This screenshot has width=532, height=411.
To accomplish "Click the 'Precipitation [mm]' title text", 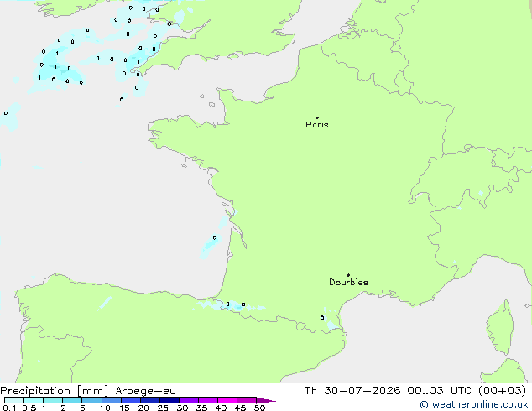I will pos(55,391).
